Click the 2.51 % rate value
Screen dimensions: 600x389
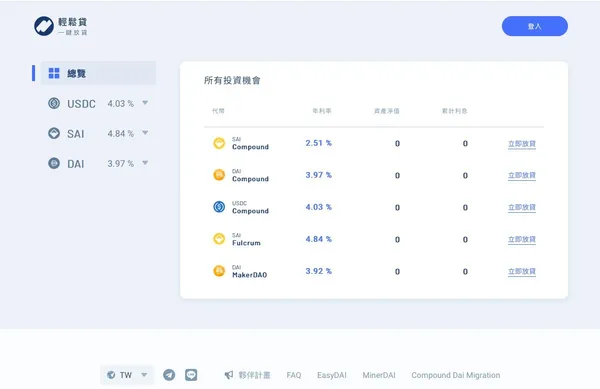click(x=318, y=143)
